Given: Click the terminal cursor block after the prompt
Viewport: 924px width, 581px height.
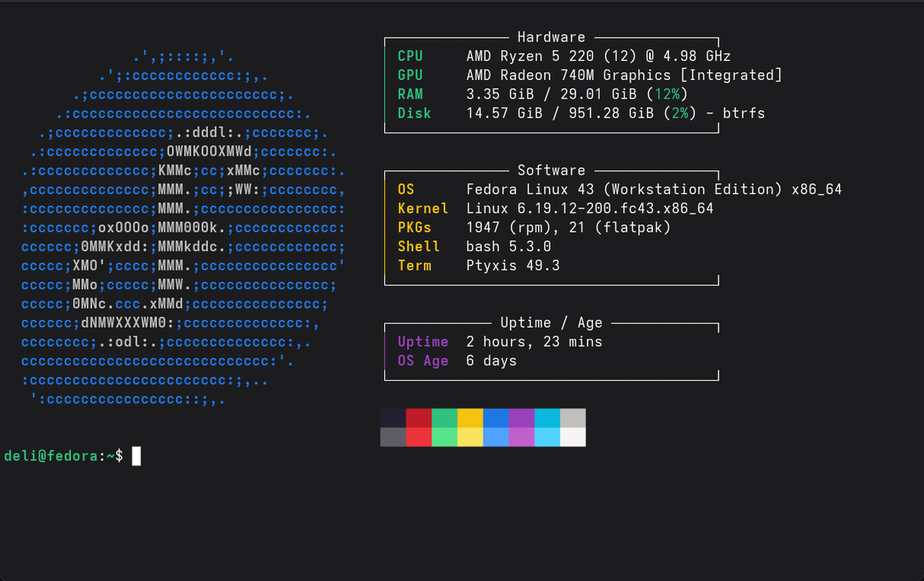Looking at the screenshot, I should (x=136, y=456).
